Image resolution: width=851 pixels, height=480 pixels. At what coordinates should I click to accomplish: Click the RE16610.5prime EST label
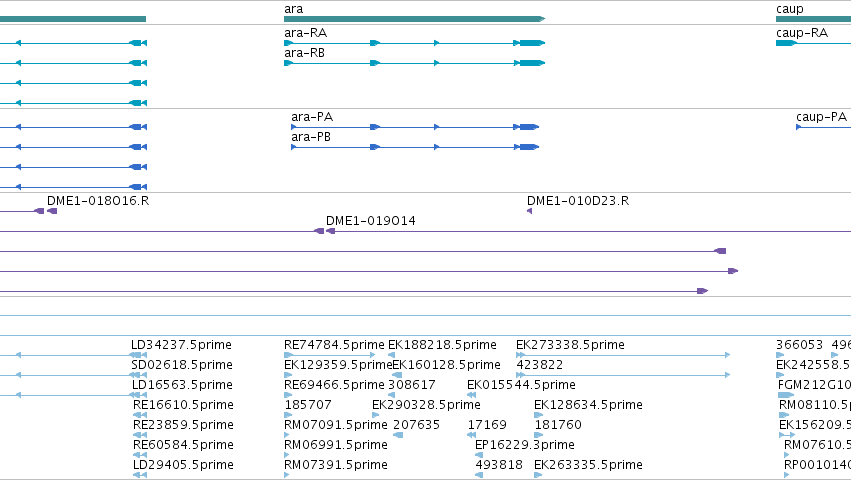183,405
